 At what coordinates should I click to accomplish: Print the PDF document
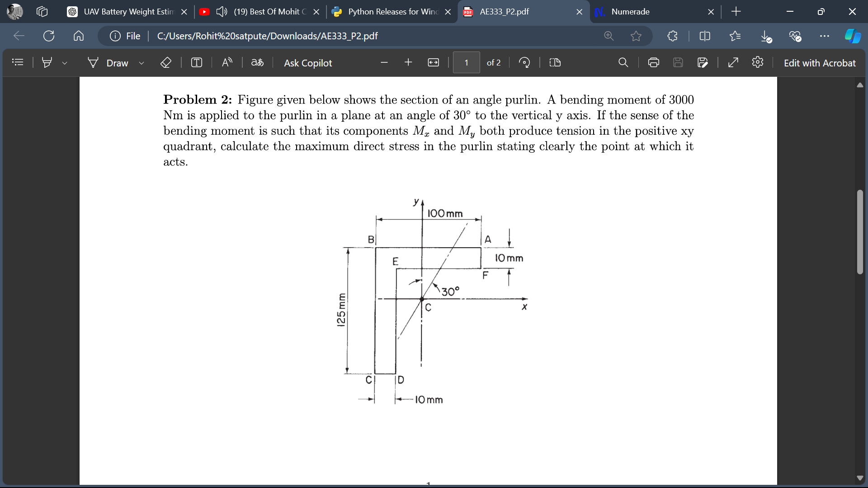point(653,62)
